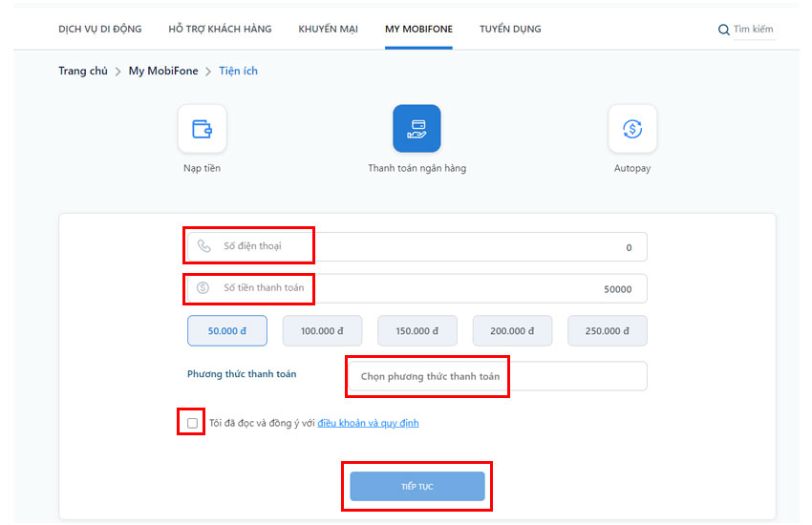Click the phone icon in Số điện thoại field

[204, 246]
